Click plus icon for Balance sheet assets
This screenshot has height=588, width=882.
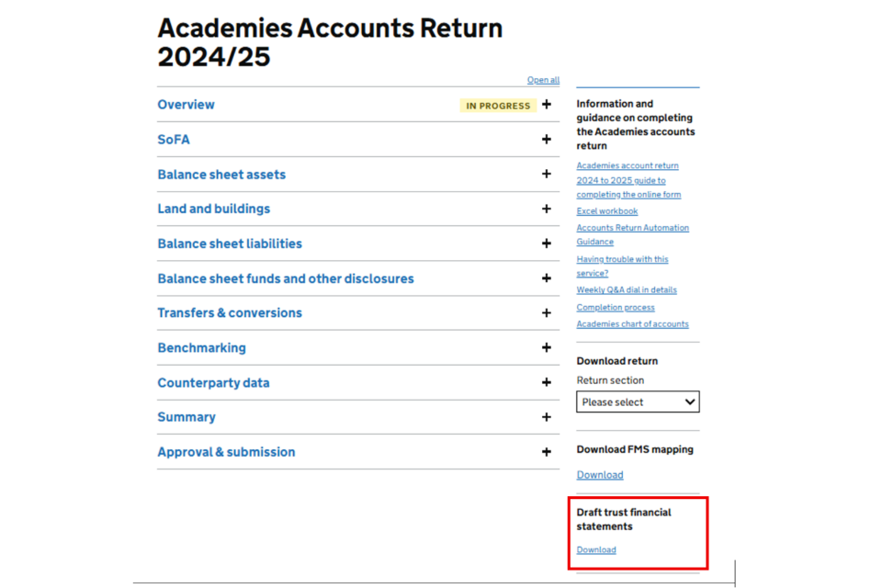pos(547,175)
